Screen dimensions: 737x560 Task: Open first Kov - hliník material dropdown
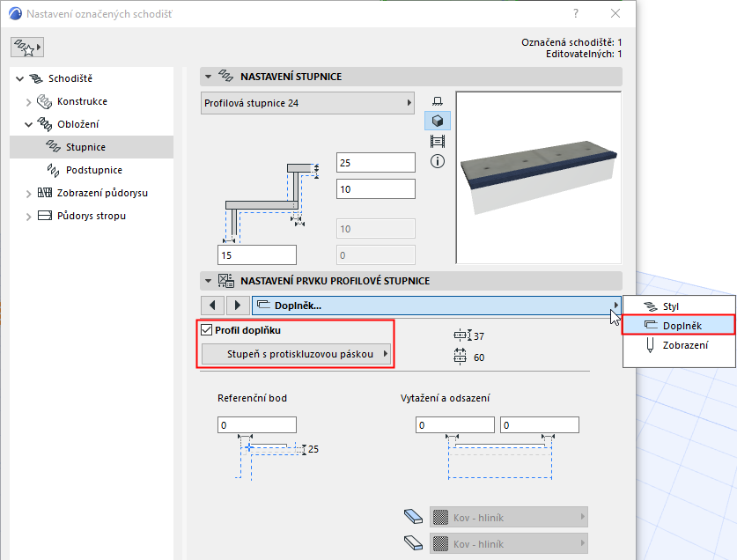coord(509,517)
